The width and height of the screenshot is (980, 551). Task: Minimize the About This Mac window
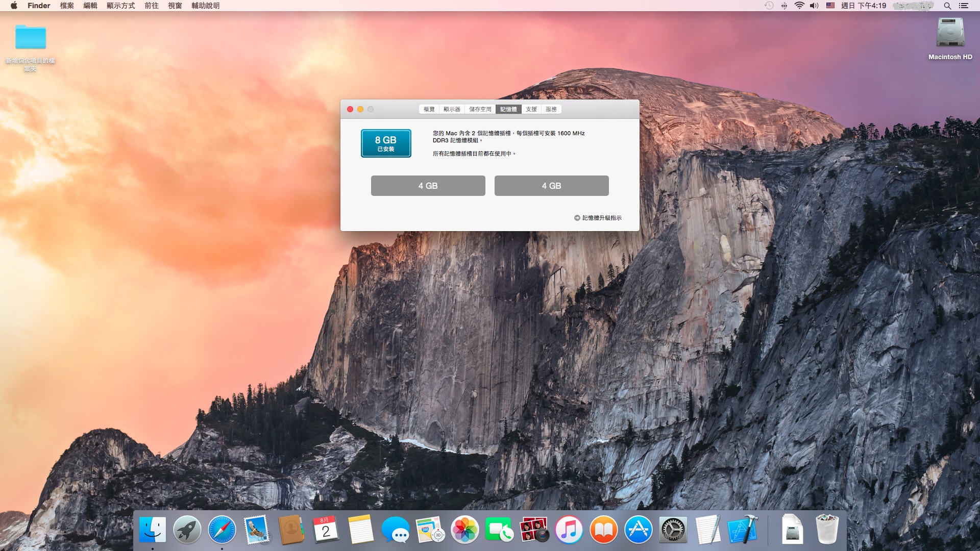(x=360, y=109)
